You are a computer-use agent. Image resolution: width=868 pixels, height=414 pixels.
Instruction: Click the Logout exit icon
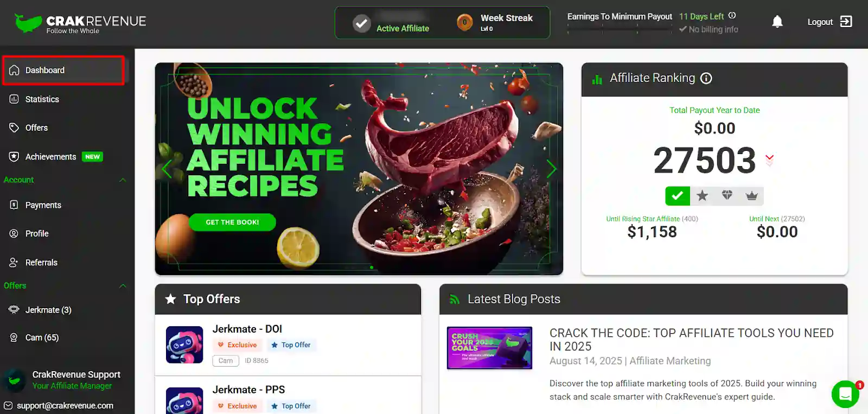click(846, 22)
